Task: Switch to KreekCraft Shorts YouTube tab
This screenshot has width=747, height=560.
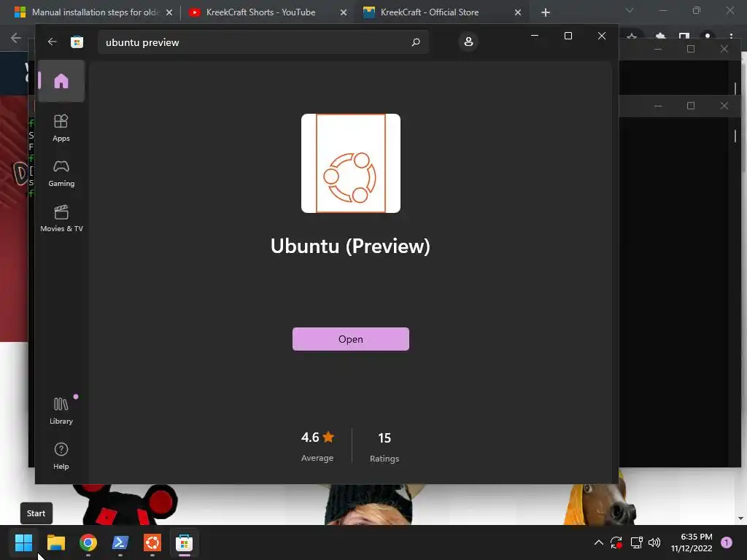Action: tap(260, 12)
